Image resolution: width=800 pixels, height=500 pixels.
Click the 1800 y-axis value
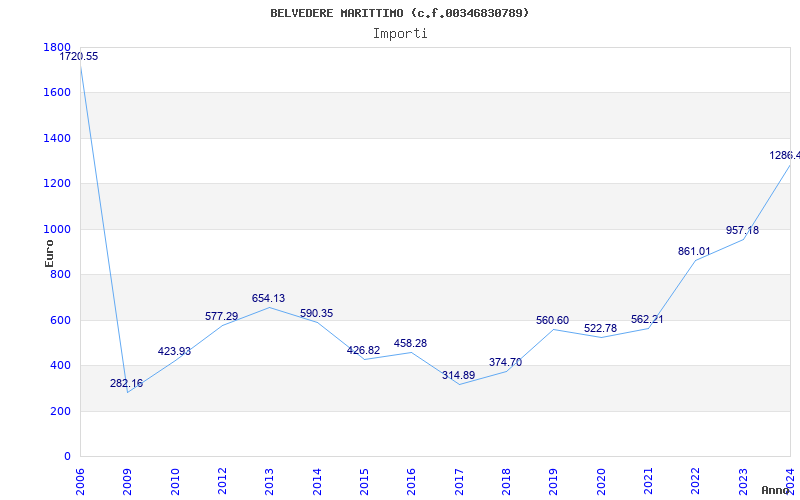click(x=57, y=47)
